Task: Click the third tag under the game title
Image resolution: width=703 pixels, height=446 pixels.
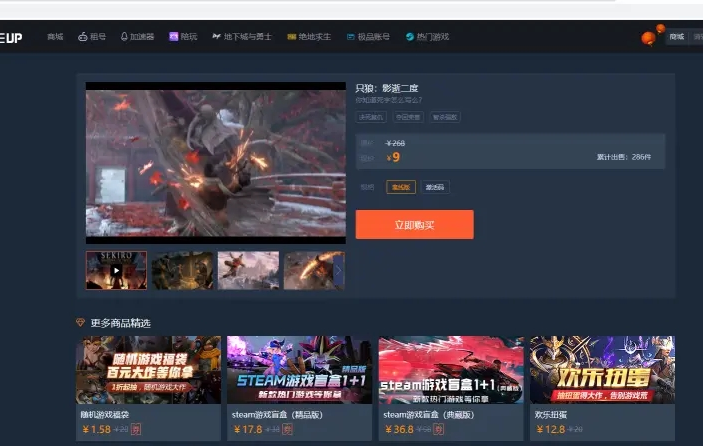Action: 445,117
